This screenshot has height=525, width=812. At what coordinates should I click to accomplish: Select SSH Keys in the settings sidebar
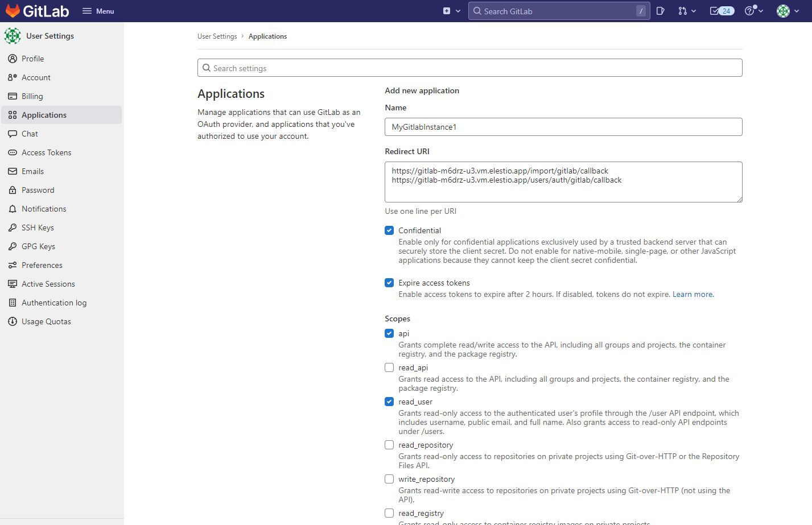click(38, 227)
